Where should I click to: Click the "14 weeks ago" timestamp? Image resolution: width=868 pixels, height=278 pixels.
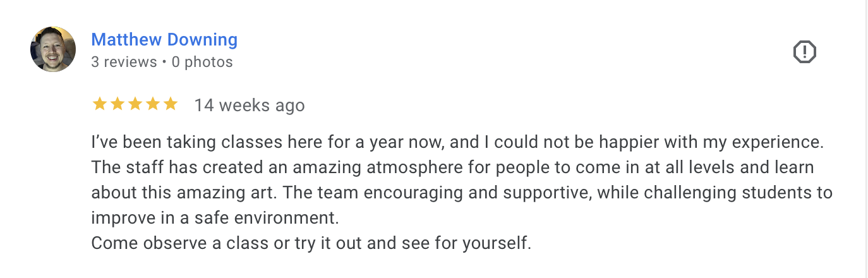[x=249, y=105]
